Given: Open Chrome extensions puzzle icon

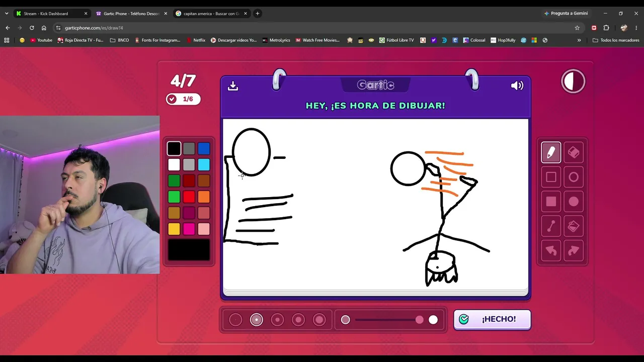Looking at the screenshot, I should pyautogui.click(x=606, y=28).
